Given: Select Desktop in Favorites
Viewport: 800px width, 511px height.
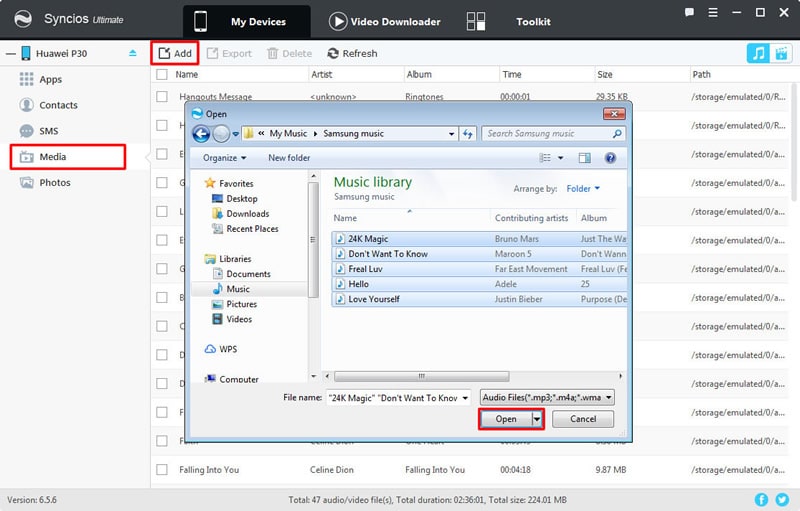Looking at the screenshot, I should 235,198.
